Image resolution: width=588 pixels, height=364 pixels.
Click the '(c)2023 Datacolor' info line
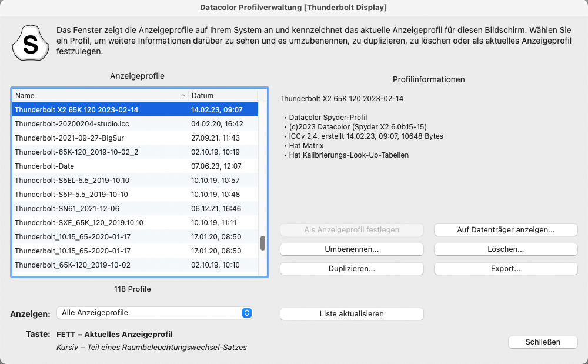pyautogui.click(x=358, y=126)
